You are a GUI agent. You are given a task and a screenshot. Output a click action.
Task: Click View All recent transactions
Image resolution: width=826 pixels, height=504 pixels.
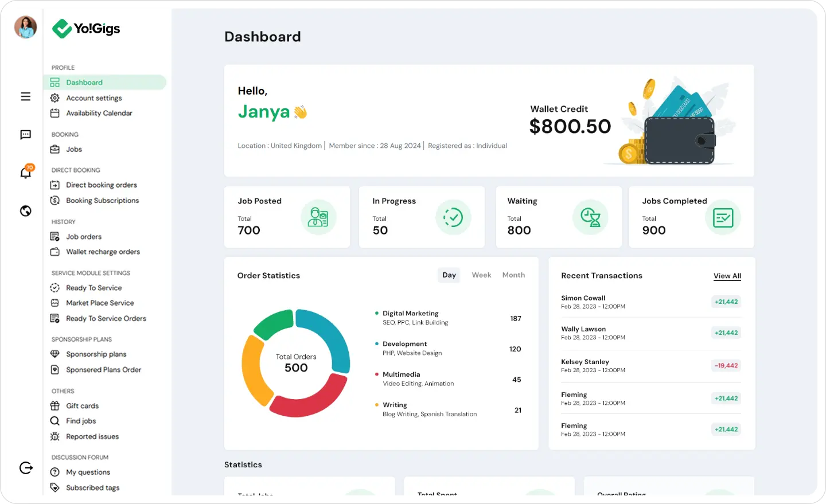727,276
